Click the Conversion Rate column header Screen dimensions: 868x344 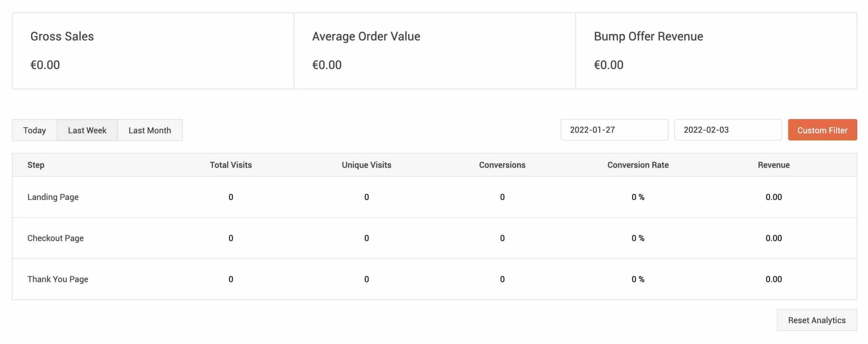point(637,165)
